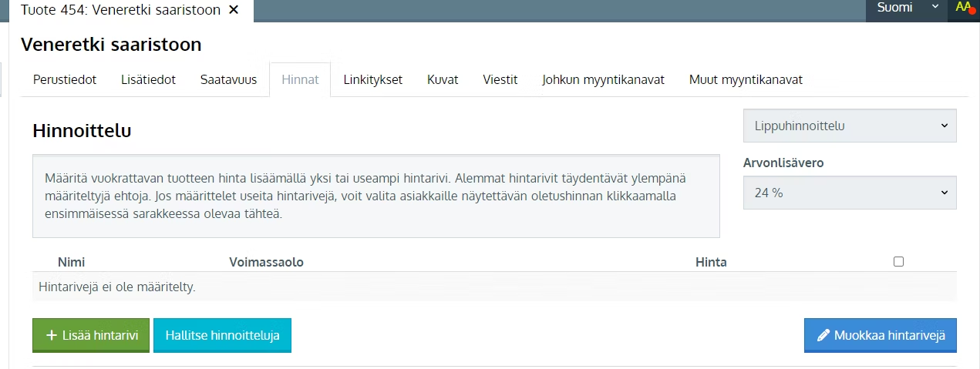Select the Tuote 454: Veneretki saaristoon tab
980x369 pixels.
tap(120, 10)
